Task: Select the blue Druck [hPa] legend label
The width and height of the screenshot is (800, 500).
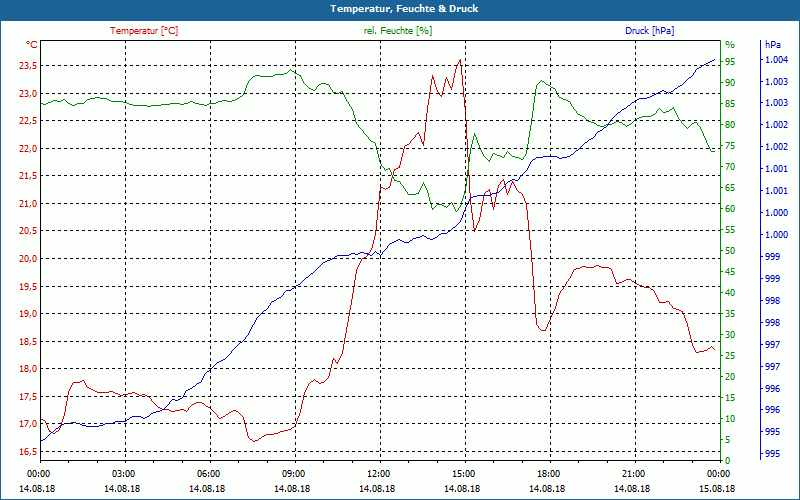Action: (649, 31)
